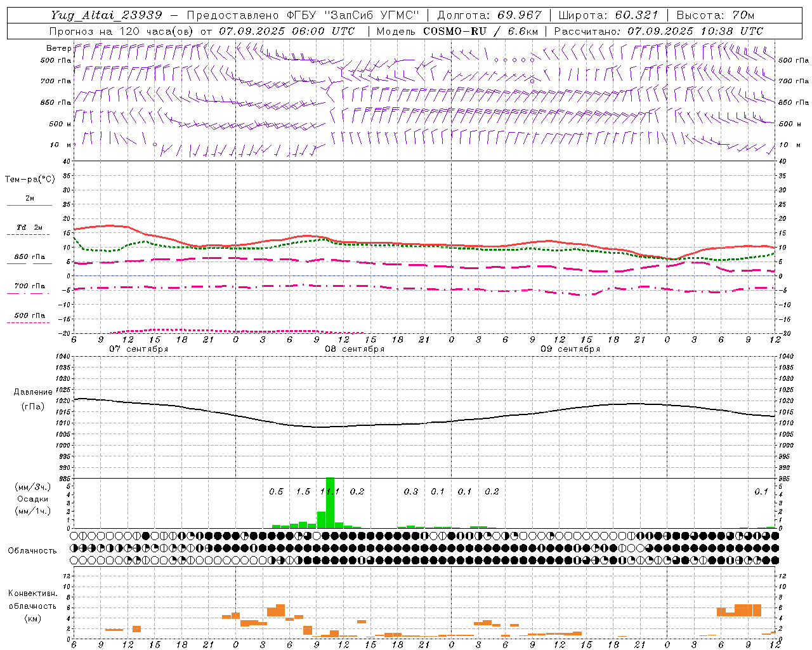Image resolution: width=812 pixels, height=650 pixels.
Task: Click the Высота: 70м header value
Action: (x=716, y=15)
